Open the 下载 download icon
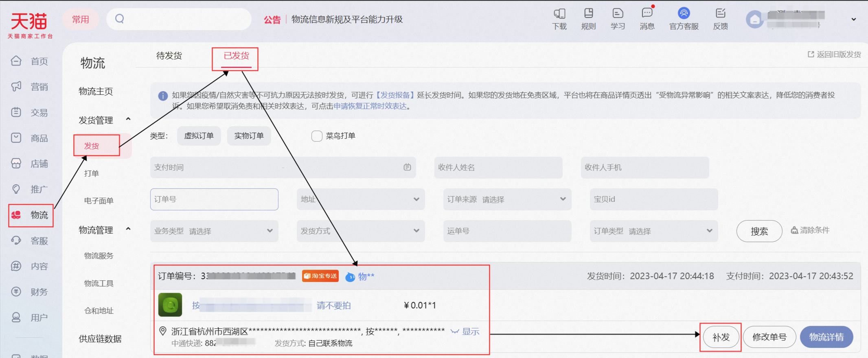 pyautogui.click(x=559, y=19)
